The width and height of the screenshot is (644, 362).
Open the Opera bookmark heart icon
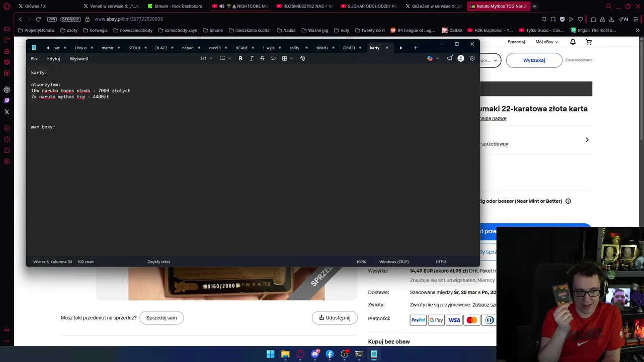[x=580, y=19]
